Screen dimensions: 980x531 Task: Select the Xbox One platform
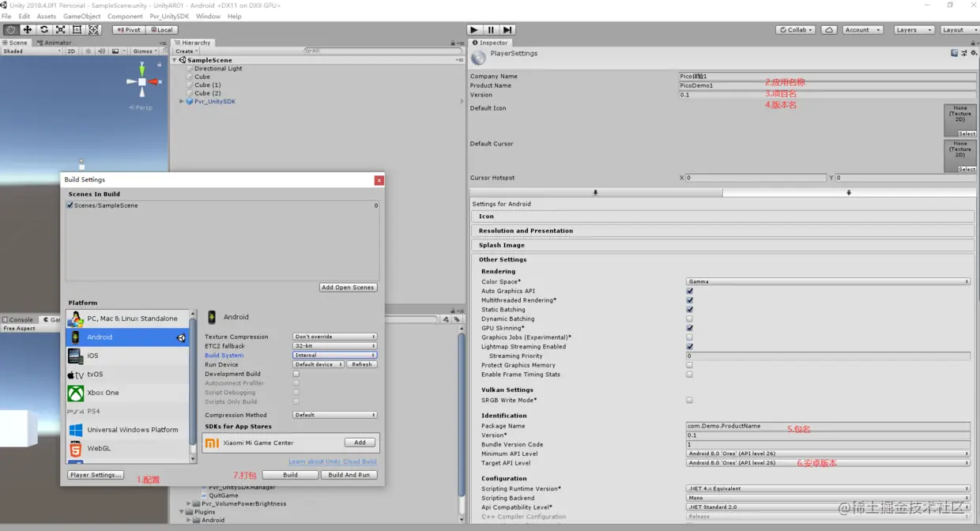(x=127, y=393)
